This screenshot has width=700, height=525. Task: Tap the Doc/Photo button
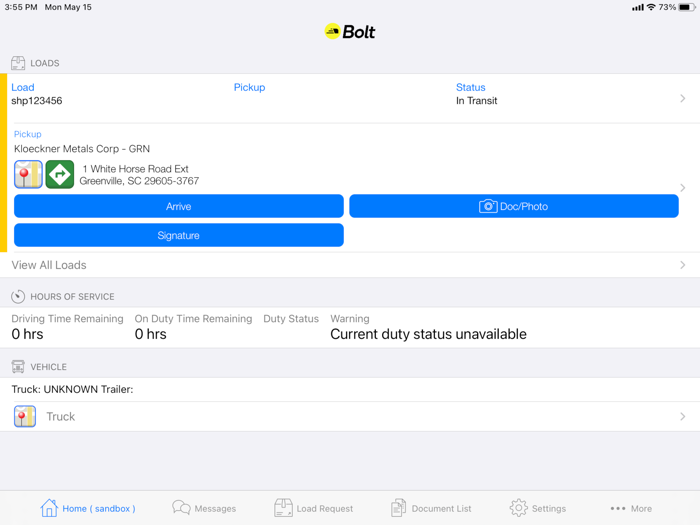tap(514, 206)
